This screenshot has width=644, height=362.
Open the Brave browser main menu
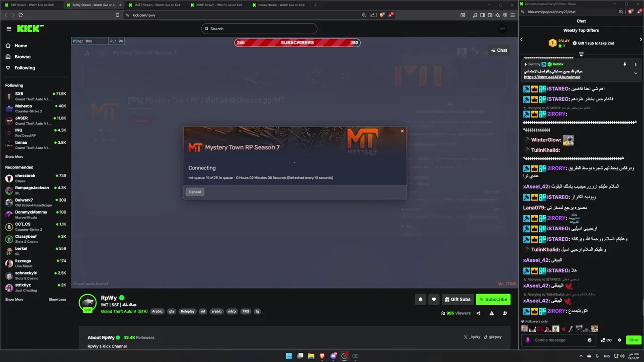click(x=512, y=15)
